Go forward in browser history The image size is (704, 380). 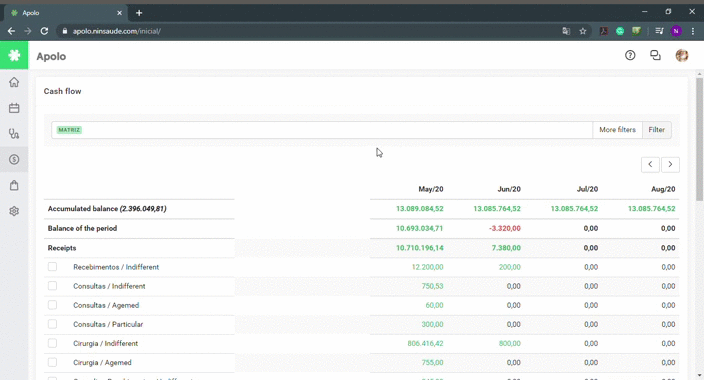tap(28, 31)
